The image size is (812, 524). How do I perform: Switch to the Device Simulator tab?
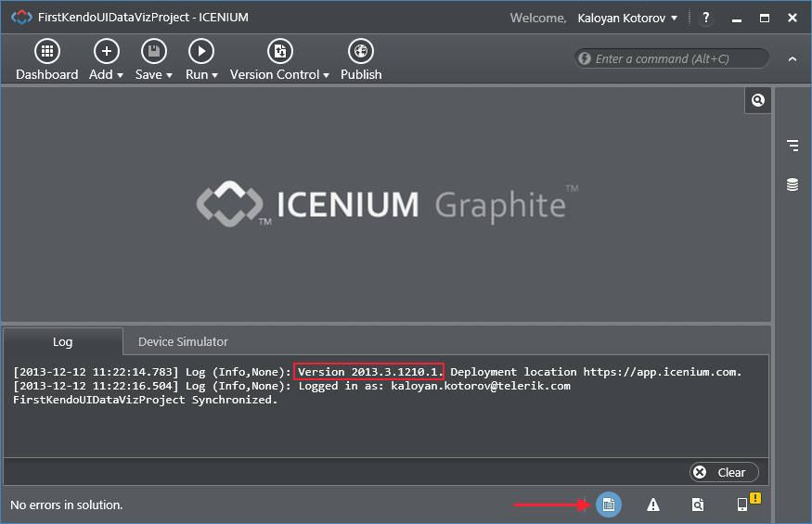183,341
